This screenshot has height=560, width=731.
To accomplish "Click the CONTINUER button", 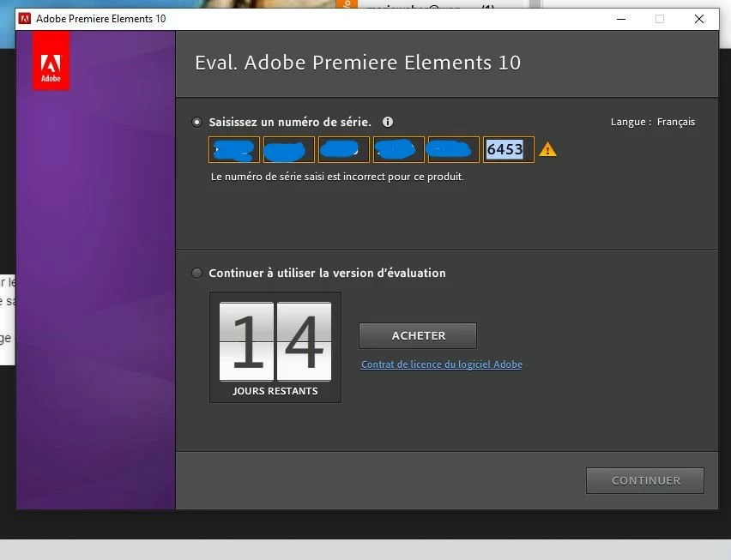I will [645, 480].
